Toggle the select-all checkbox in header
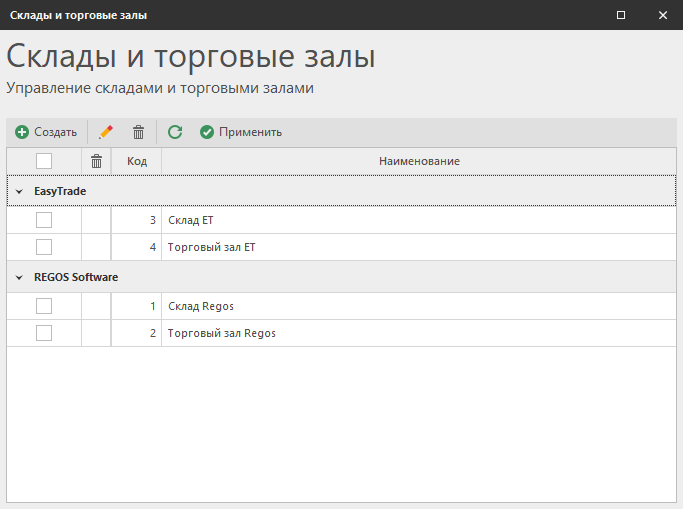The image size is (683, 509). tap(44, 161)
